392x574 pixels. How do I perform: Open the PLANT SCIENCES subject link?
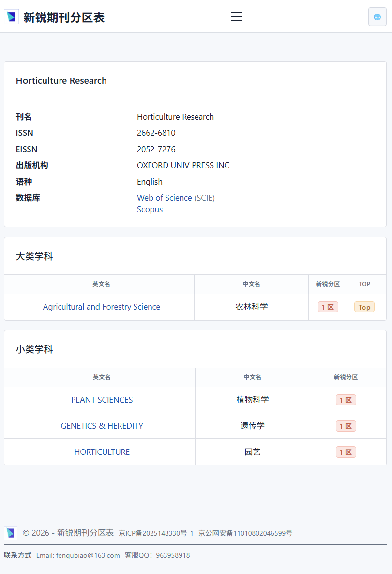tap(102, 400)
